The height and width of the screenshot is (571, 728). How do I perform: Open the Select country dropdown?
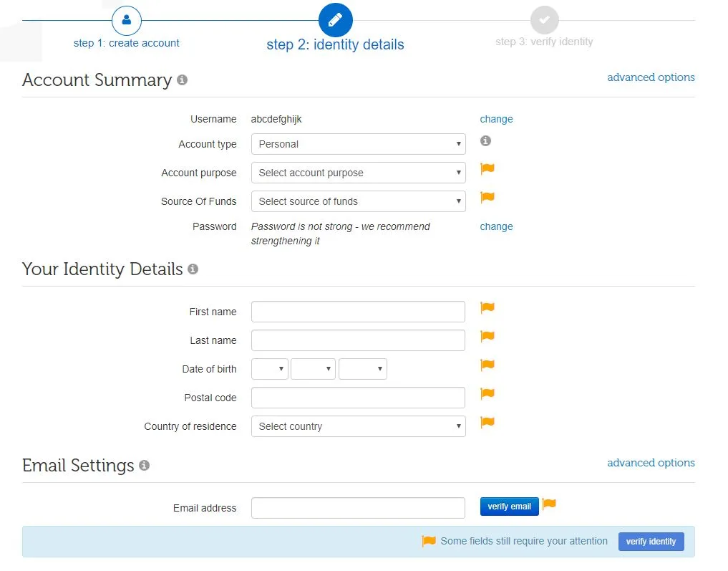click(x=358, y=426)
